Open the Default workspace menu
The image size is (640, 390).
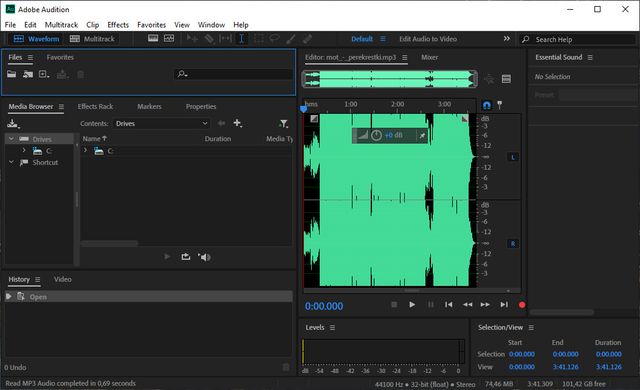pyautogui.click(x=383, y=39)
